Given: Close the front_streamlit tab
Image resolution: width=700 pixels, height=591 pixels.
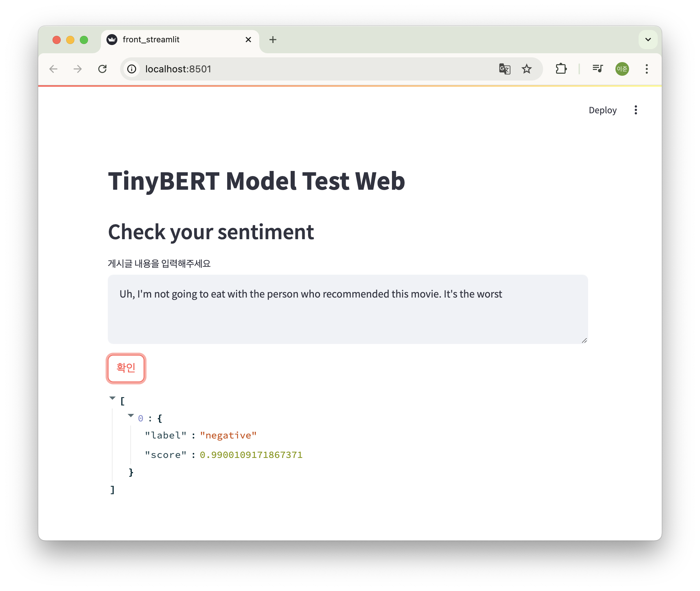Looking at the screenshot, I should (x=248, y=40).
